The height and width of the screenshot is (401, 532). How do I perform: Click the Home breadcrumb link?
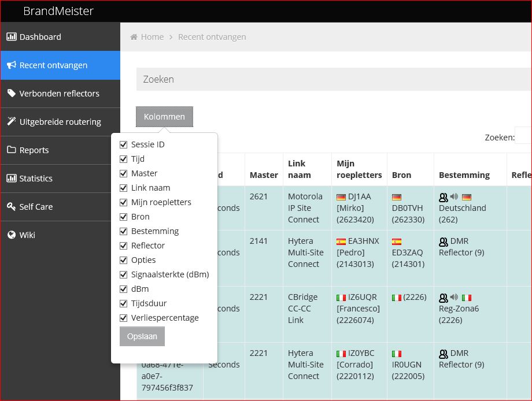152,36
